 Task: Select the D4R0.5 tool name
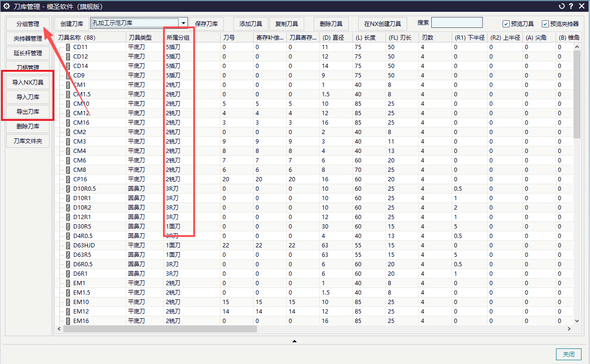click(83, 236)
